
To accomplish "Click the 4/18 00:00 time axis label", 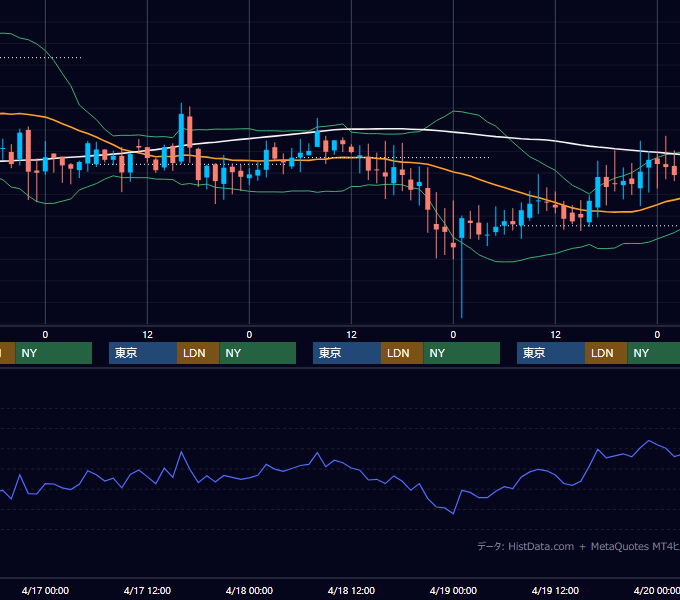I will [x=249, y=590].
